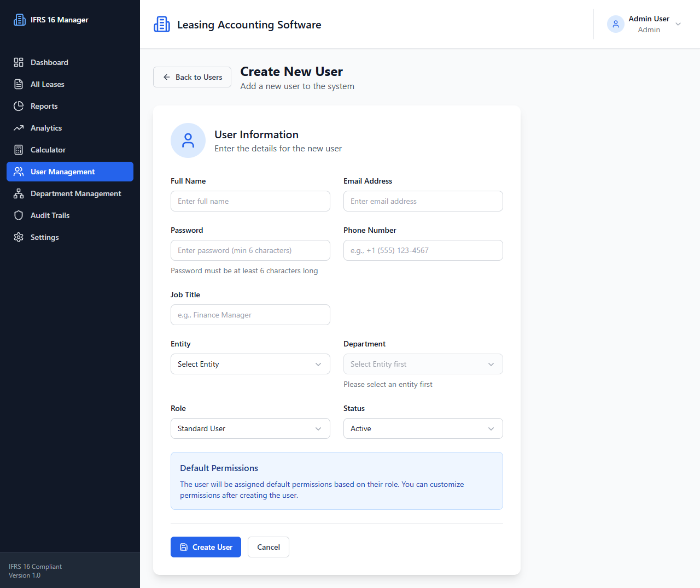The image size is (700, 588).
Task: Go to Audit Trails
Action: pyautogui.click(x=70, y=215)
